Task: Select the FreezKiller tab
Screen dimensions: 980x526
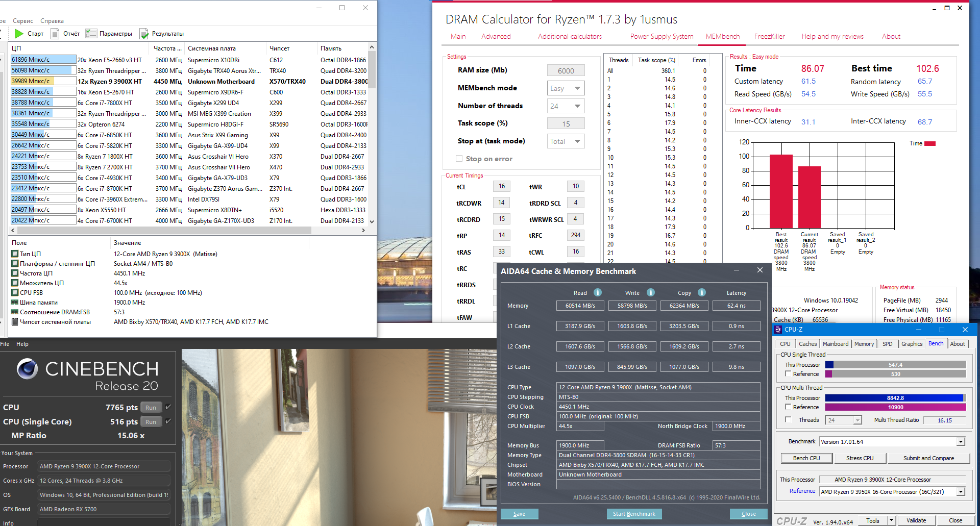Action: pos(769,36)
